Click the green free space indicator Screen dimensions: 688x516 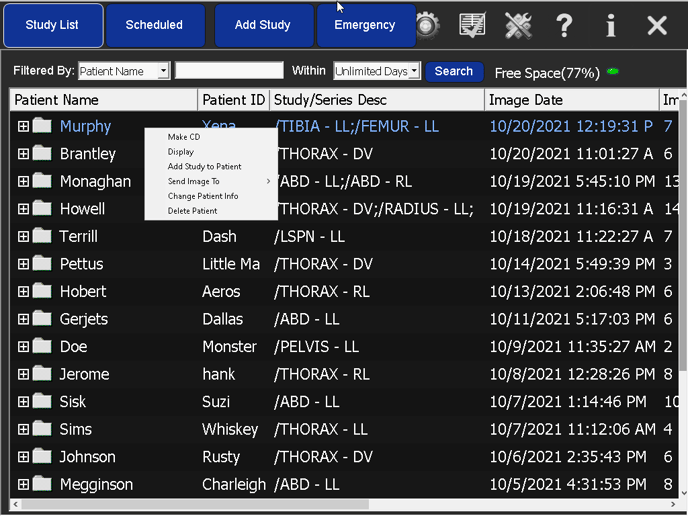click(x=612, y=72)
